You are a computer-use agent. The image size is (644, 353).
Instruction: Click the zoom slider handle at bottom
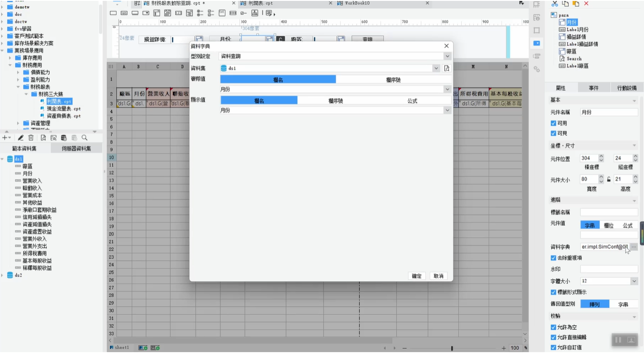coord(452,348)
